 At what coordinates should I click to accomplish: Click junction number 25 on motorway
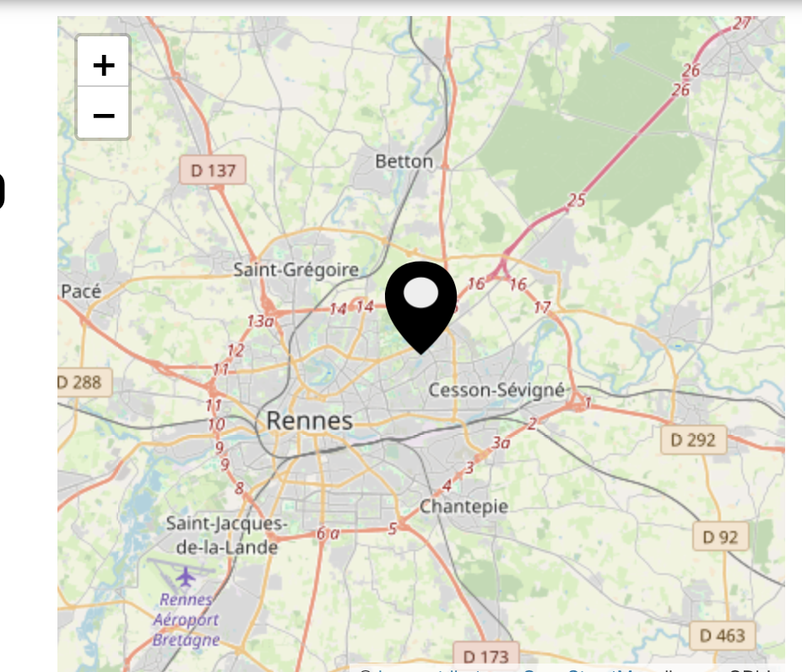pyautogui.click(x=577, y=200)
